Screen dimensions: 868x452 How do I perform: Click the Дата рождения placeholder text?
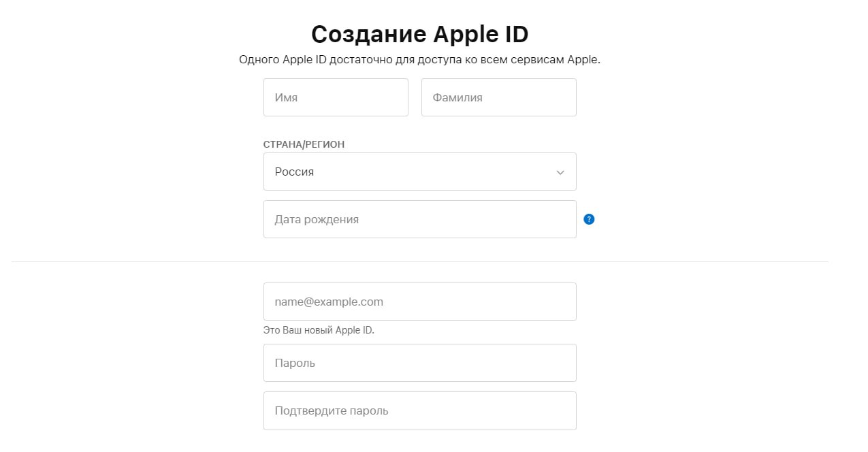[x=317, y=220]
